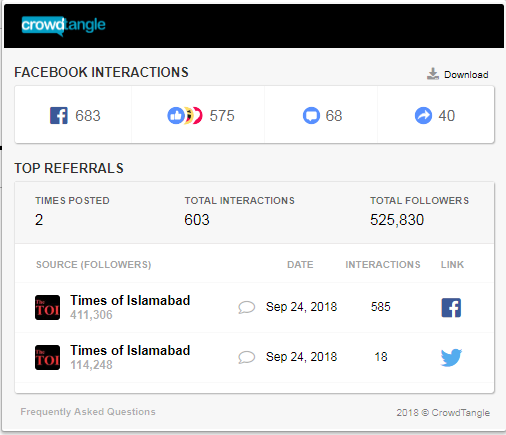This screenshot has width=506, height=435.
Task: Open Times of Islamabad source with 411,306 followers
Action: pyautogui.click(x=130, y=300)
